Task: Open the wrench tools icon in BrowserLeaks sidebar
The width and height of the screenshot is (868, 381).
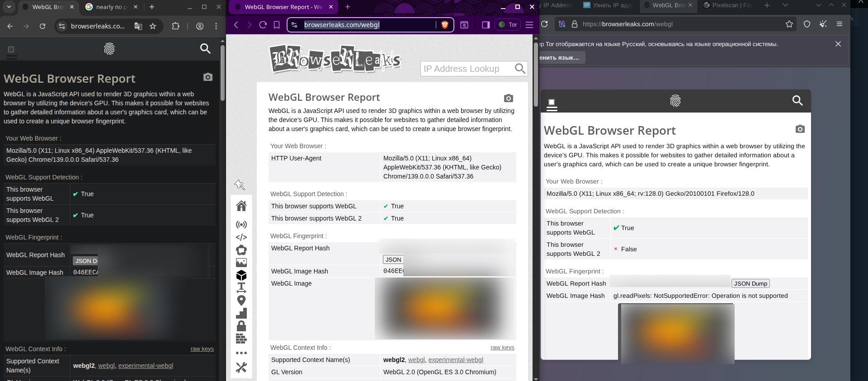Action: pos(241,367)
